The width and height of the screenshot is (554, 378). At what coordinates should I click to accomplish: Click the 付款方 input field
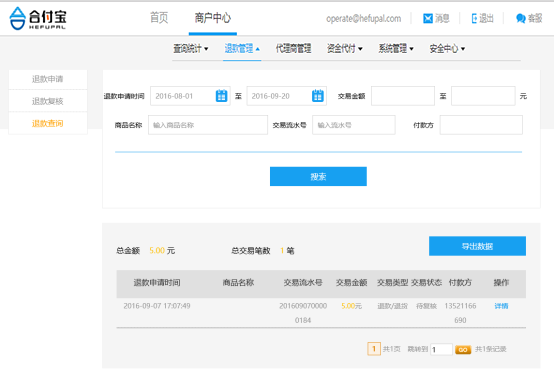481,125
